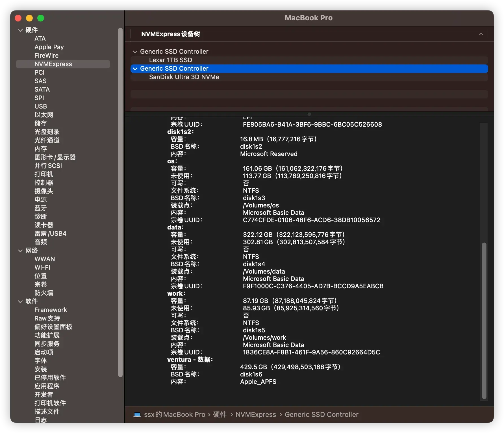Collapse the 网络 section in sidebar
Screen dimensions: 504x433
pyautogui.click(x=20, y=251)
